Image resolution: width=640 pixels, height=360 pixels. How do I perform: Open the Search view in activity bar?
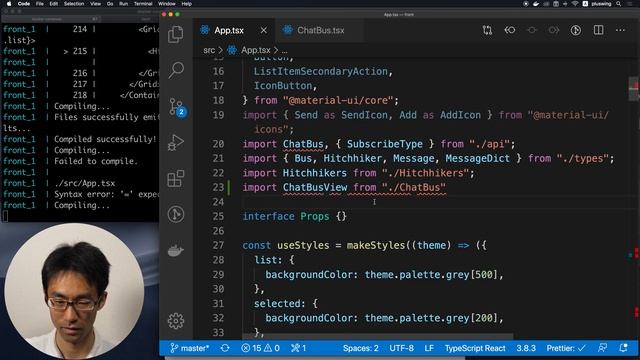pos(176,70)
